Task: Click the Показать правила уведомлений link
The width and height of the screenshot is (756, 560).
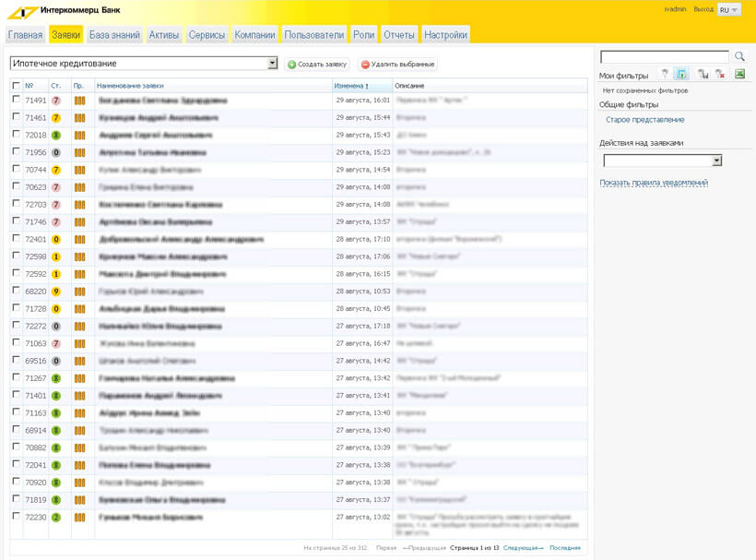Action: coord(654,183)
